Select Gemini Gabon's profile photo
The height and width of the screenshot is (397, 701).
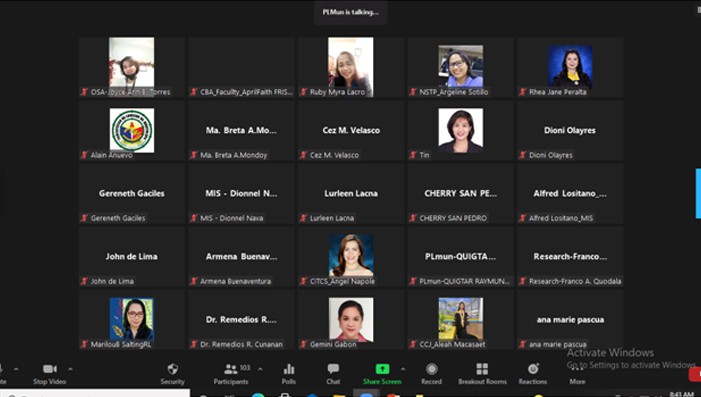(351, 319)
